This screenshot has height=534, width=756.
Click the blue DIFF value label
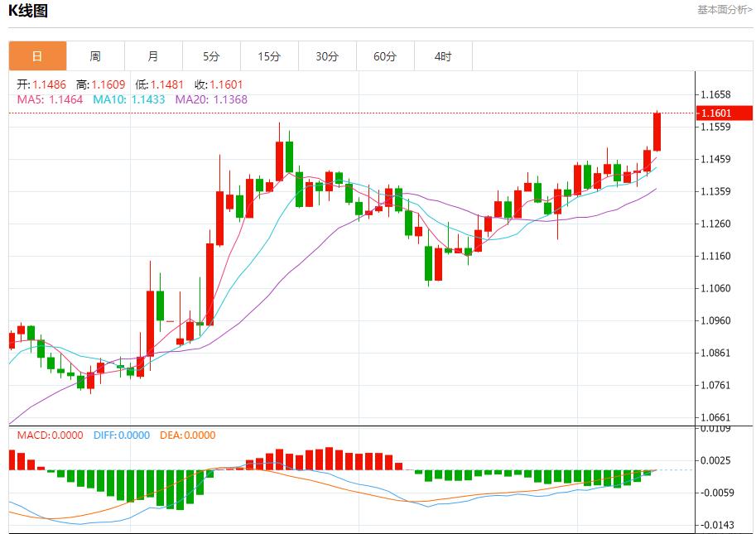[x=121, y=435]
